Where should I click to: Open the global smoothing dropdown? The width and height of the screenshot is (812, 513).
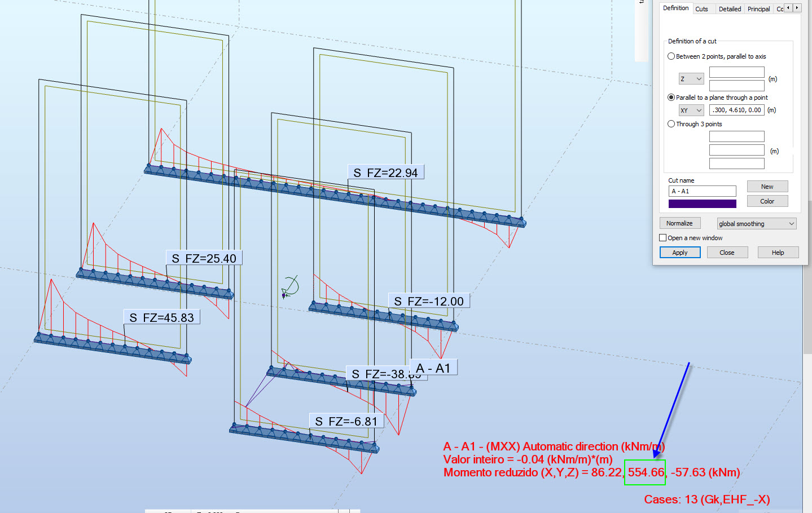pyautogui.click(x=757, y=224)
